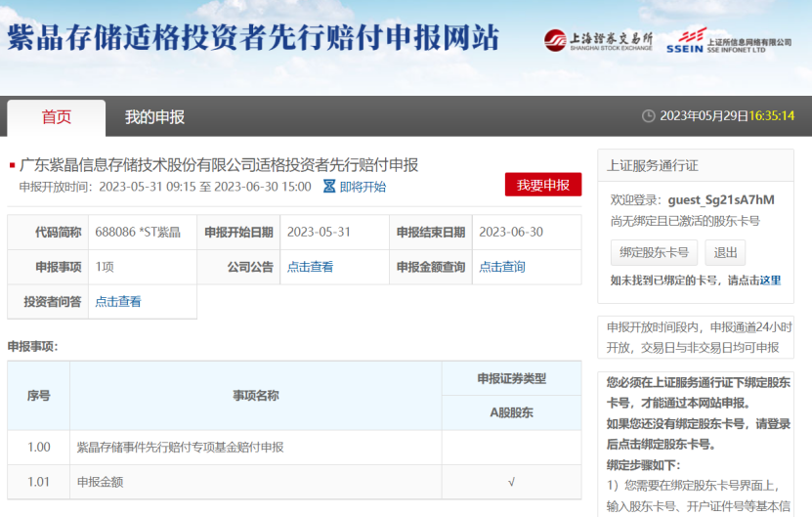Click the 申报证券类型 column header

click(x=512, y=378)
